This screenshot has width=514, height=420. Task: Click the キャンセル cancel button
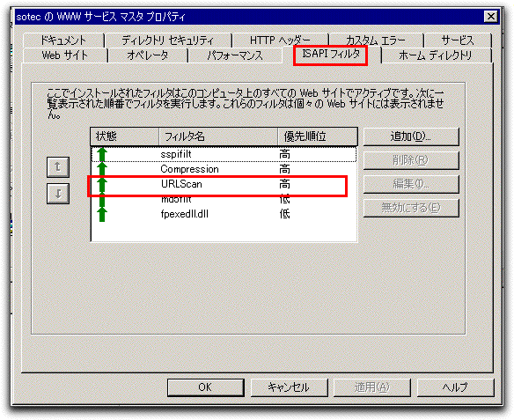289,387
